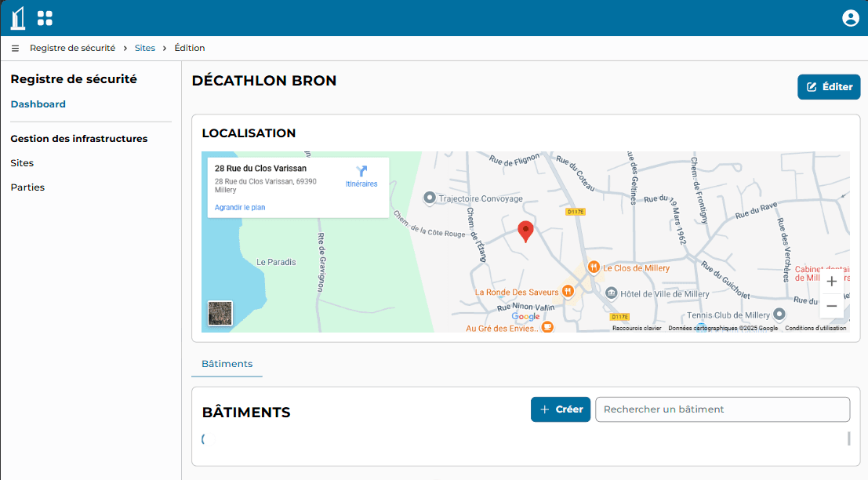Image resolution: width=868 pixels, height=480 pixels.
Task: Open the apps grid menu
Action: coord(45,18)
